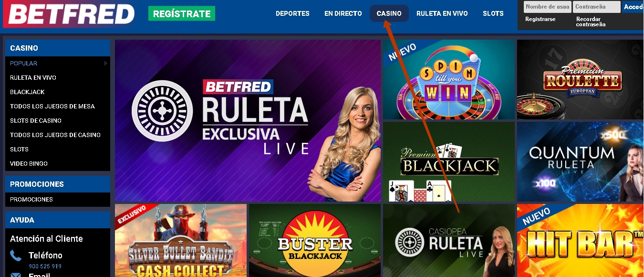Open the Promociones sidebar link
Viewport: 644px width, 277px height.
[31, 199]
